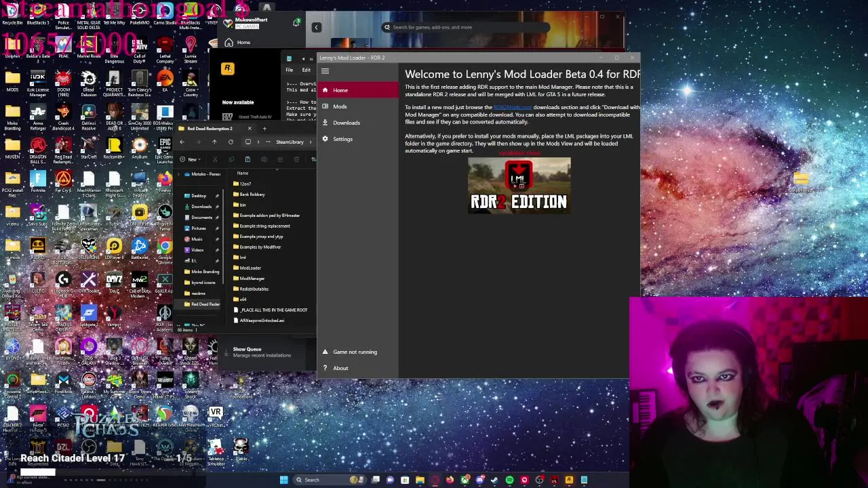Click the Explorer back arrow

(x=182, y=142)
